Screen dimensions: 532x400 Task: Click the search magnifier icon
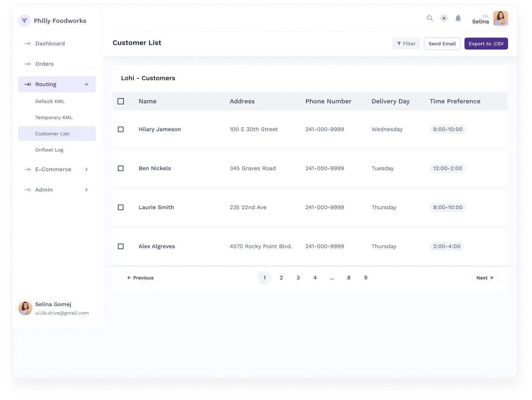pos(430,18)
